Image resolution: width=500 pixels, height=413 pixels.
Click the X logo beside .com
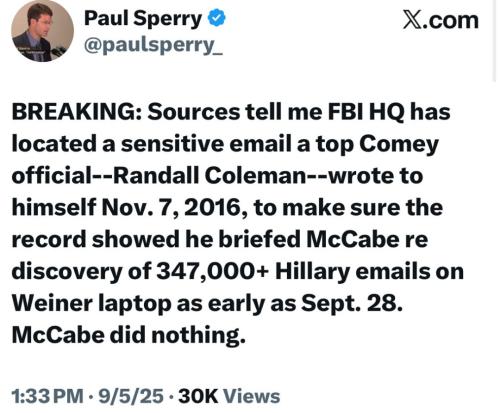(x=413, y=20)
